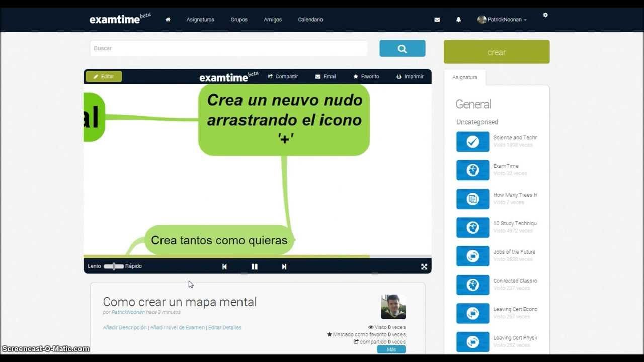
Task: Adjust the Lento–Rápido speed slider
Action: pos(114,266)
